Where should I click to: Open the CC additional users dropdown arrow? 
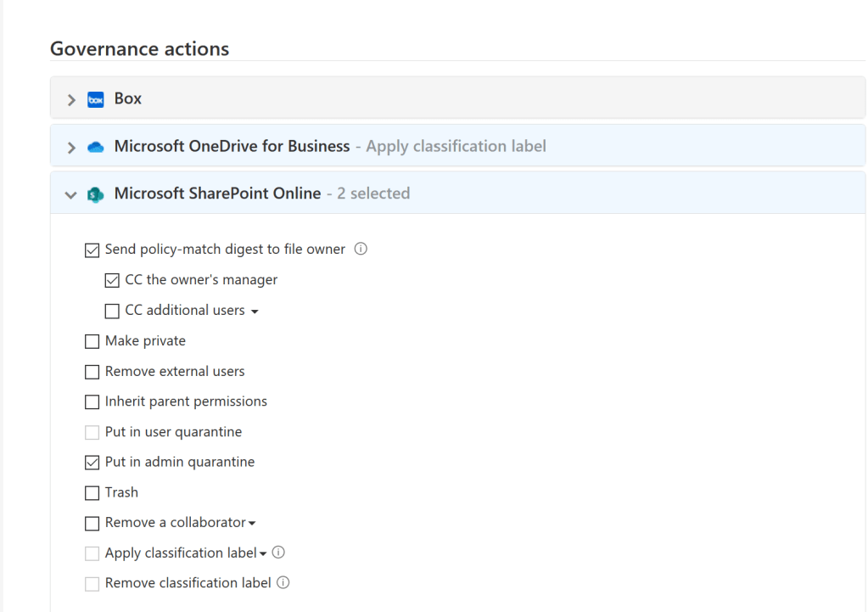[x=255, y=312]
